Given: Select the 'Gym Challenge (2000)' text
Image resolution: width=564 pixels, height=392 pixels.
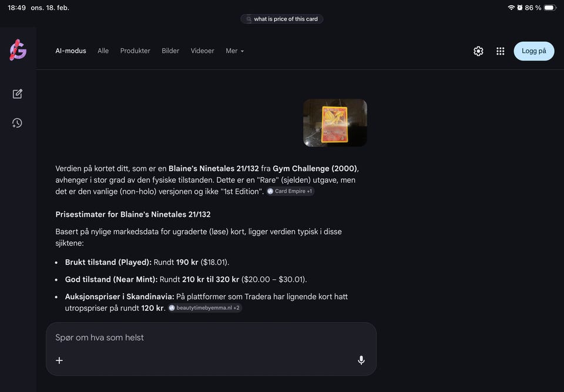Looking at the screenshot, I should [315, 169].
